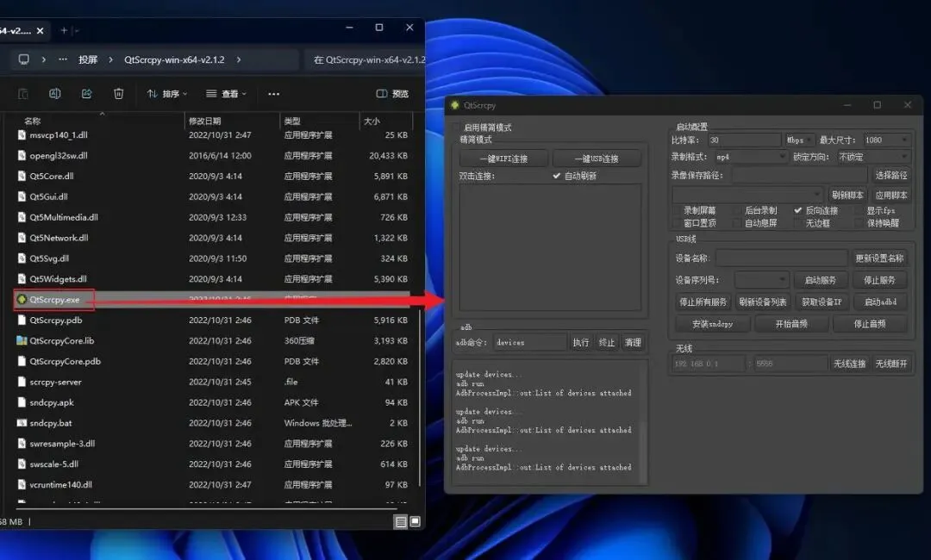Click the scrcpy-server file icon
The image size is (931, 560).
tap(22, 382)
